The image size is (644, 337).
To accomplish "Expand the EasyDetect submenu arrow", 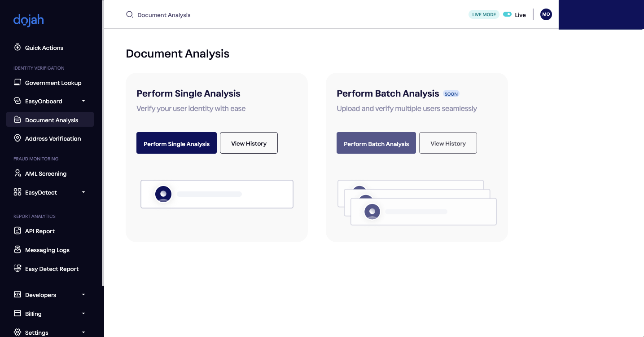I will coord(83,192).
